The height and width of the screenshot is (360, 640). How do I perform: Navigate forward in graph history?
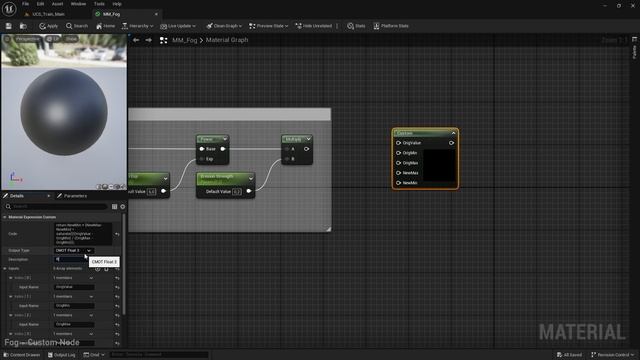(149, 40)
